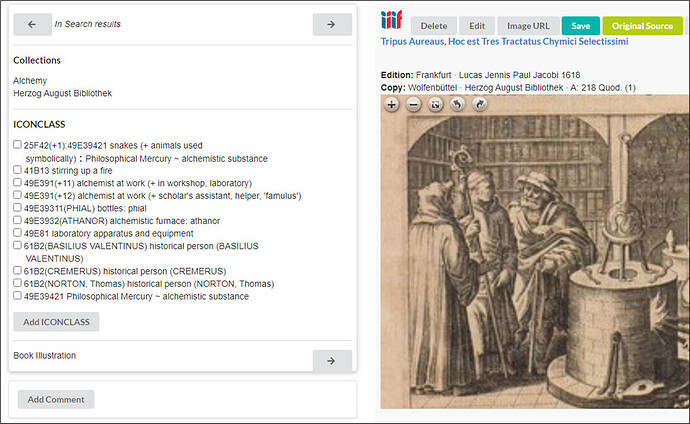Check the 49E39421 Philosophical Mercury substance box
This screenshot has height=424, width=690.
[17, 295]
